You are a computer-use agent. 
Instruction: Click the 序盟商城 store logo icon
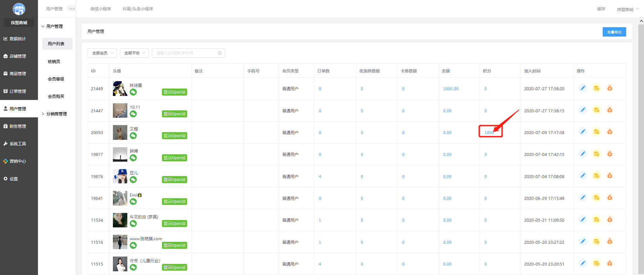(19, 9)
